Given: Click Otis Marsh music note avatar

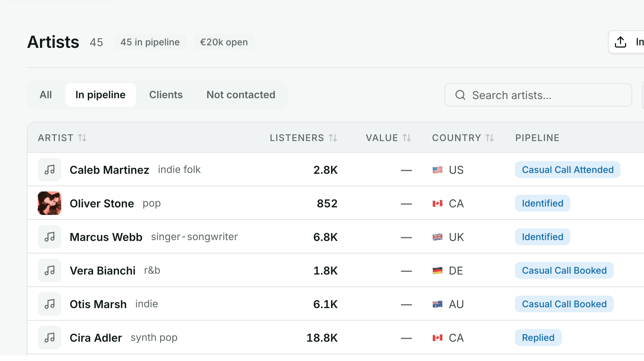Looking at the screenshot, I should [49, 304].
